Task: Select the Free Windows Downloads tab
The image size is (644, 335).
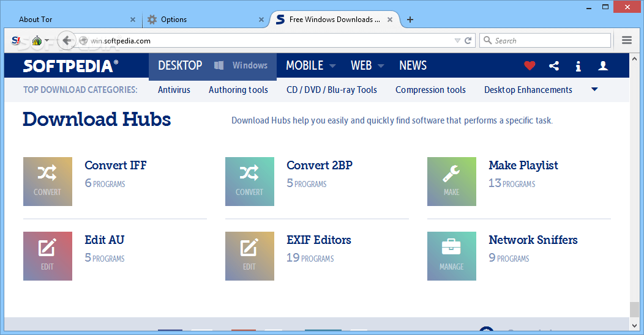Action: 335,20
